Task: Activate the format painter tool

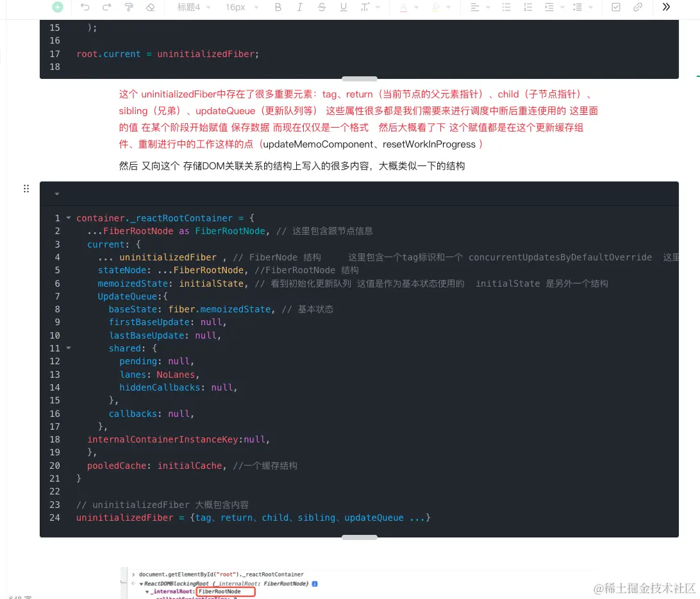Action: point(129,7)
